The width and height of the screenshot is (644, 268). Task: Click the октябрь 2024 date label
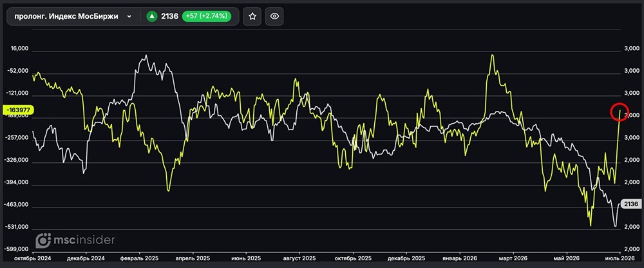point(32,258)
